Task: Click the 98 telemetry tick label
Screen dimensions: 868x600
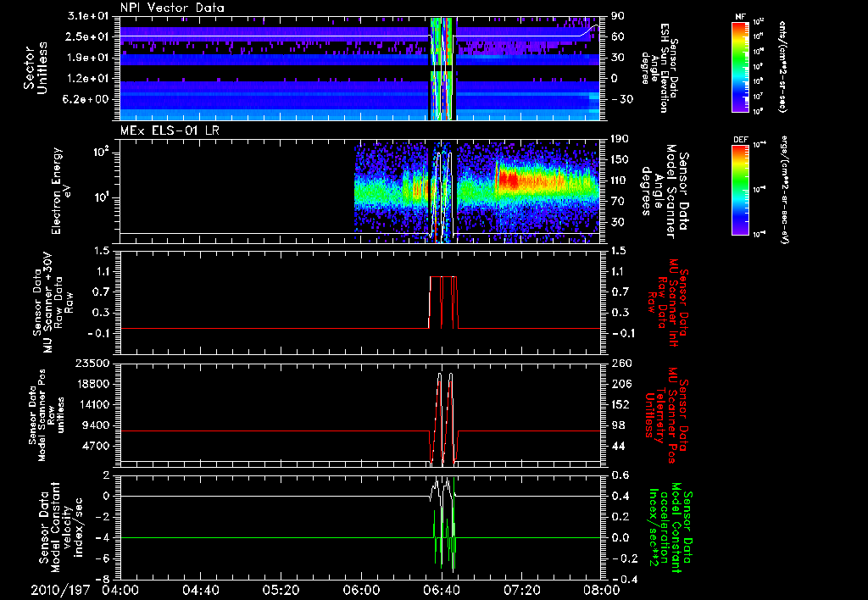Action: [x=617, y=425]
